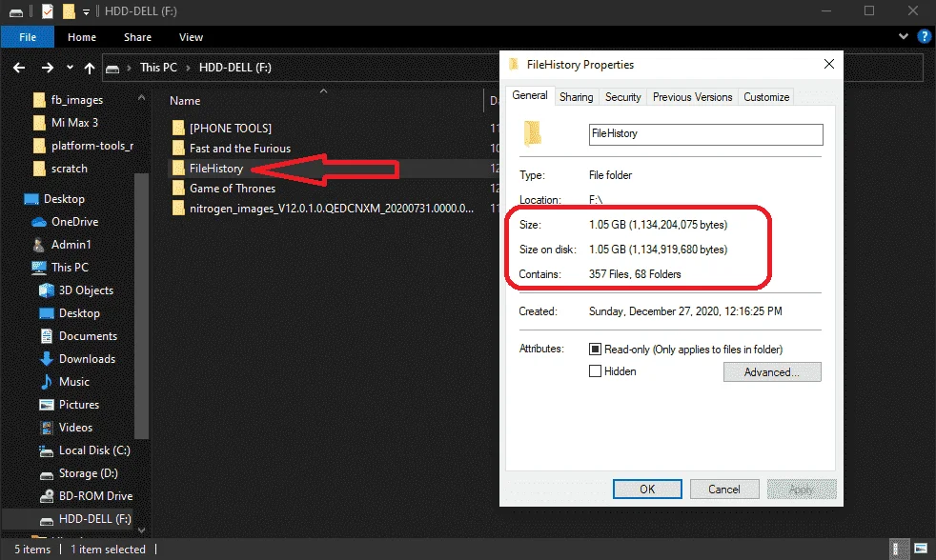Toggle the Read-only attribute checkbox
Viewport: 936px width, 560px height.
(x=595, y=350)
